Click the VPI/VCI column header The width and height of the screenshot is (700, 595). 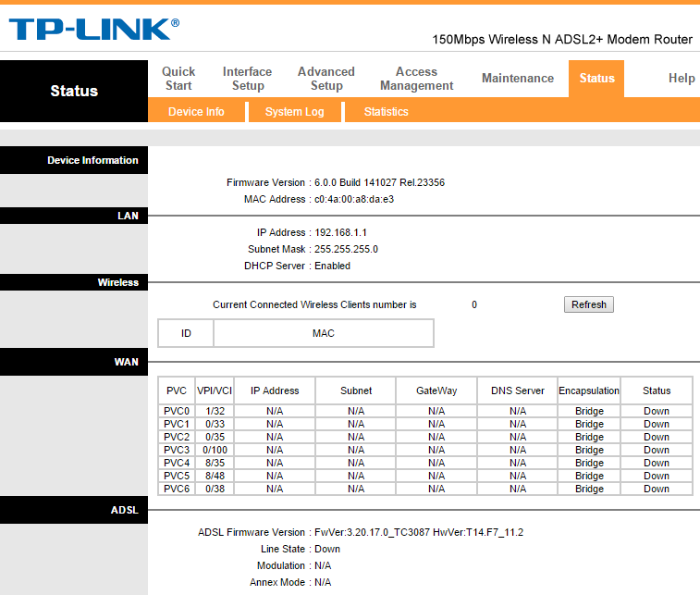215,390
